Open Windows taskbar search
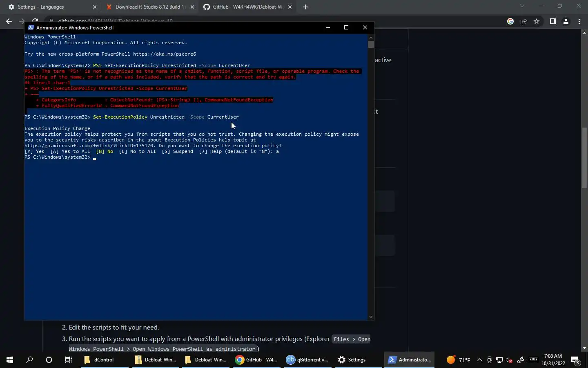588x368 pixels. (29, 360)
